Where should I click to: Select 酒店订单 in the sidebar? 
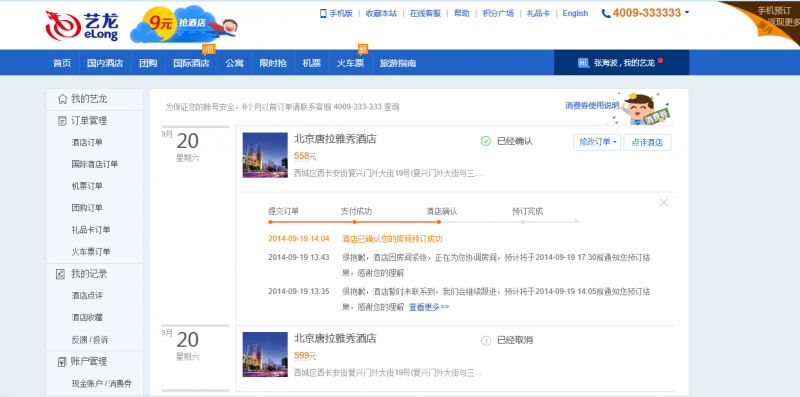click(x=87, y=142)
